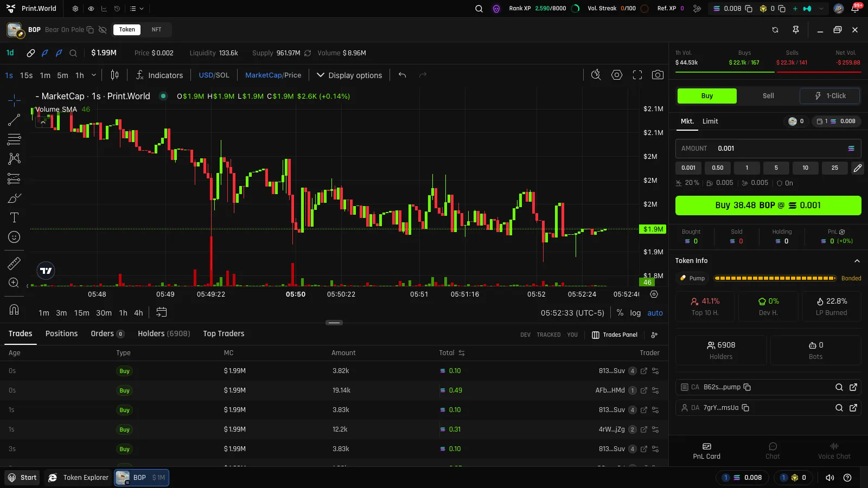
Task: Collapse the Token Info section
Action: coord(857,261)
